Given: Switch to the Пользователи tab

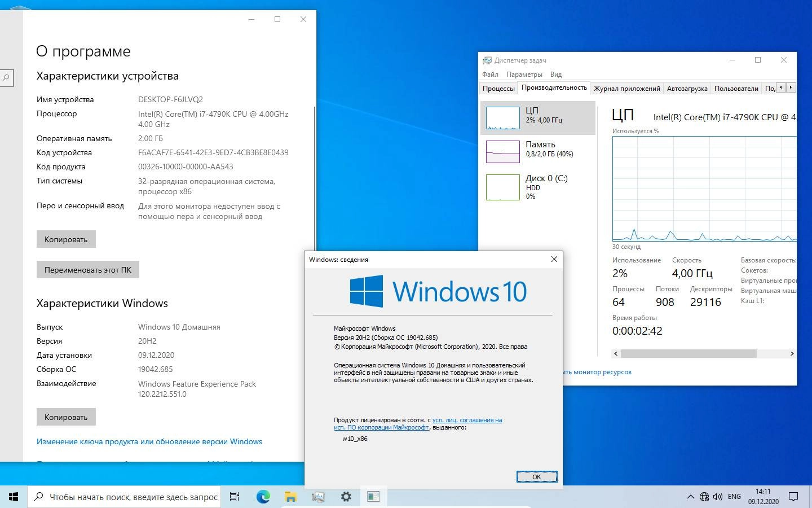Looking at the screenshot, I should pos(736,88).
